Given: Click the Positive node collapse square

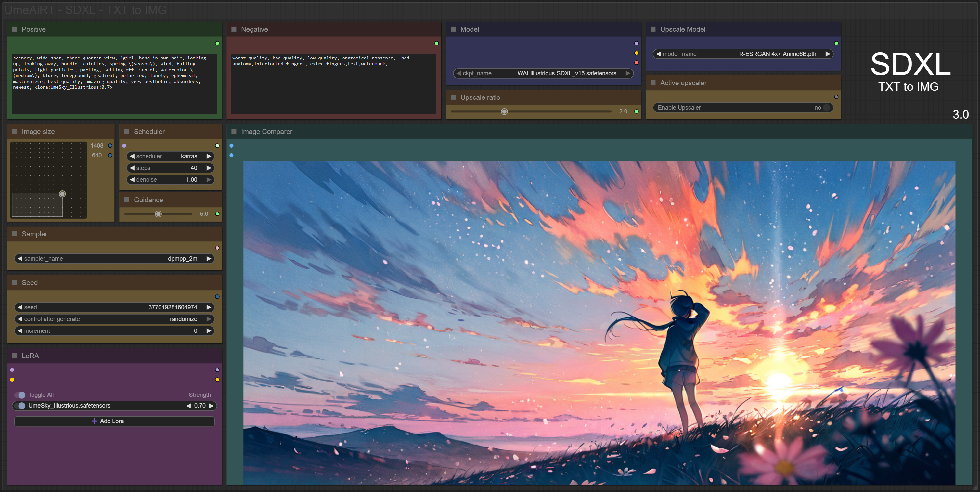Looking at the screenshot, I should click(14, 29).
